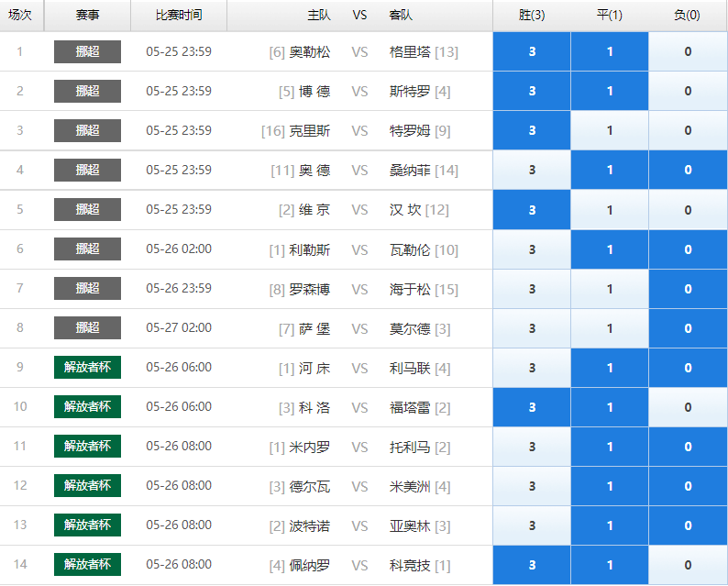Open away team 托利马 link

click(410, 448)
